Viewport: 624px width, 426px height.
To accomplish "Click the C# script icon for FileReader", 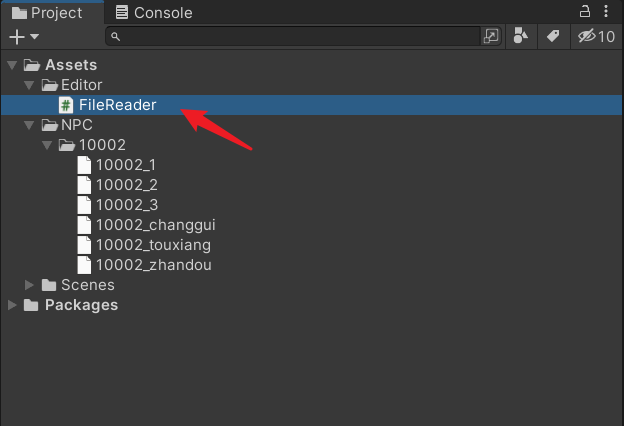I will coord(66,105).
